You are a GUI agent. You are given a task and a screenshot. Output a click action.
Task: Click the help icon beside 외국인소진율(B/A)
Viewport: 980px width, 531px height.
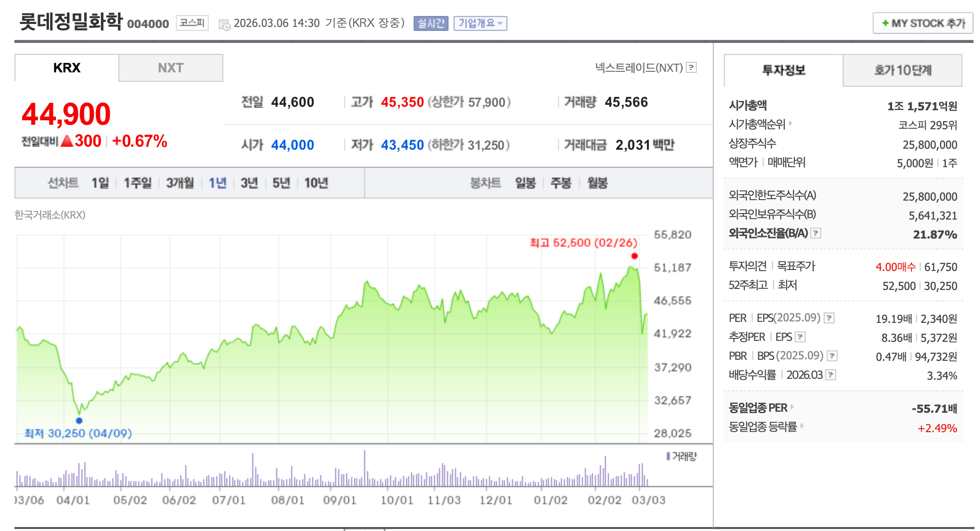[816, 233]
